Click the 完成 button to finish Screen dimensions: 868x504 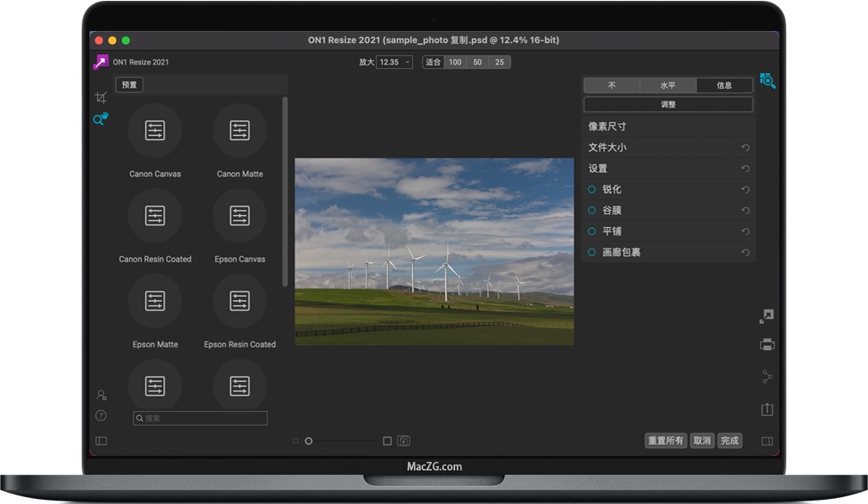(x=729, y=440)
